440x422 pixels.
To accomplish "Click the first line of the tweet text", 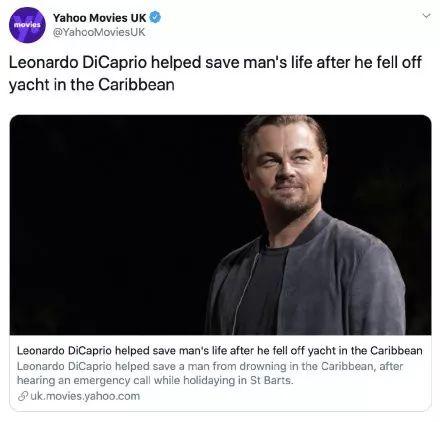I will (x=215, y=62).
